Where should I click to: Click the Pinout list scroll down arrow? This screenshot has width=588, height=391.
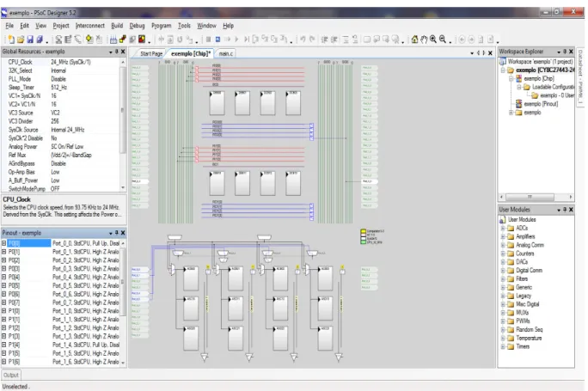[x=123, y=363]
